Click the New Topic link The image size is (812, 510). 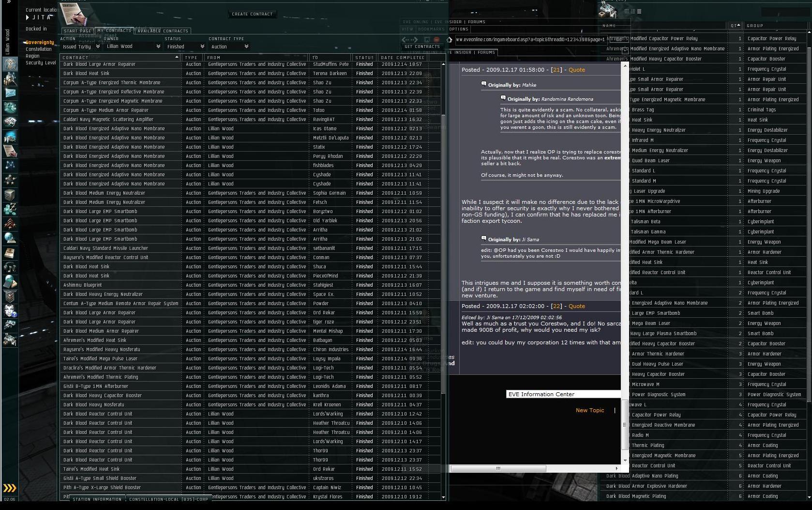pyautogui.click(x=590, y=410)
